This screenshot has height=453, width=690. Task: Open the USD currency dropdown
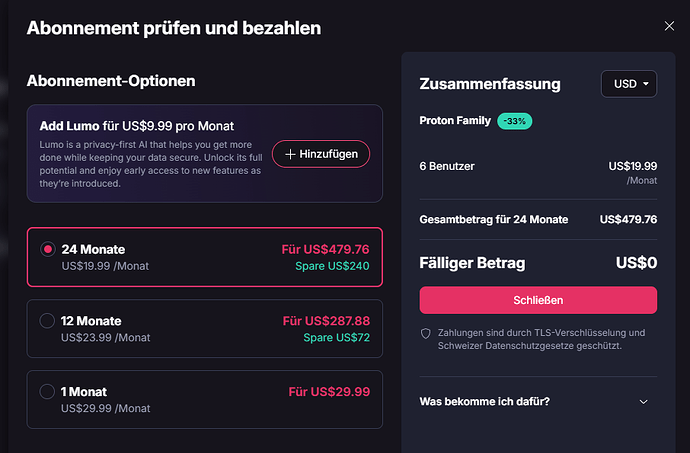(x=628, y=84)
